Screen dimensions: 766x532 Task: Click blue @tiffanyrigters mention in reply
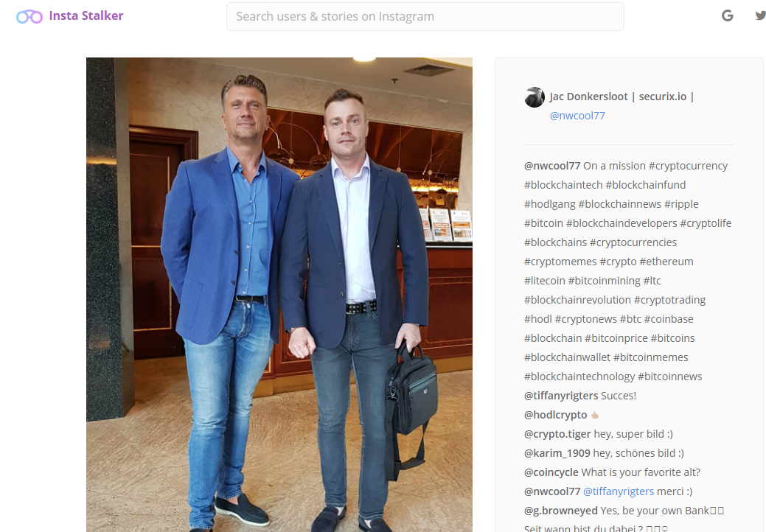click(x=619, y=491)
